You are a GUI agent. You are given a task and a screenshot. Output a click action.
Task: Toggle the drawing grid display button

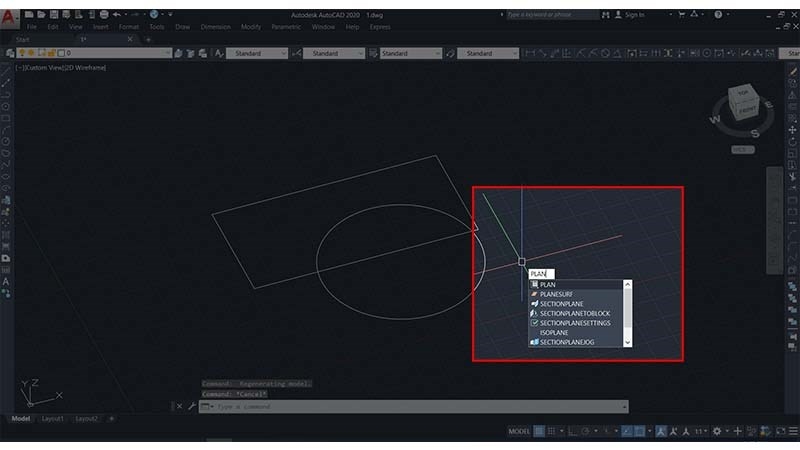click(539, 432)
